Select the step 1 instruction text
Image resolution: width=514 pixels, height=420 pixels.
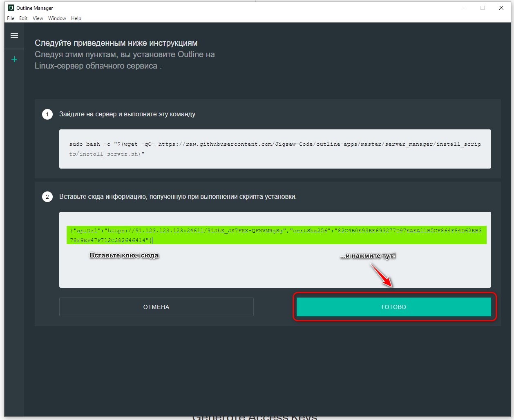point(128,114)
